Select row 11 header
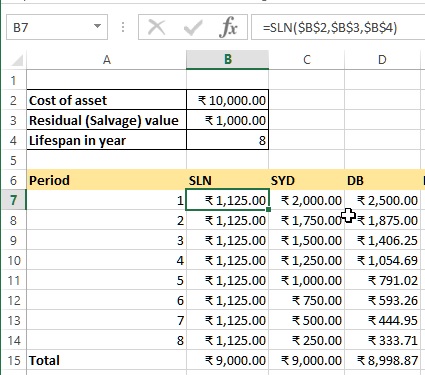Viewport: 425px width, 375px height. pos(14,280)
